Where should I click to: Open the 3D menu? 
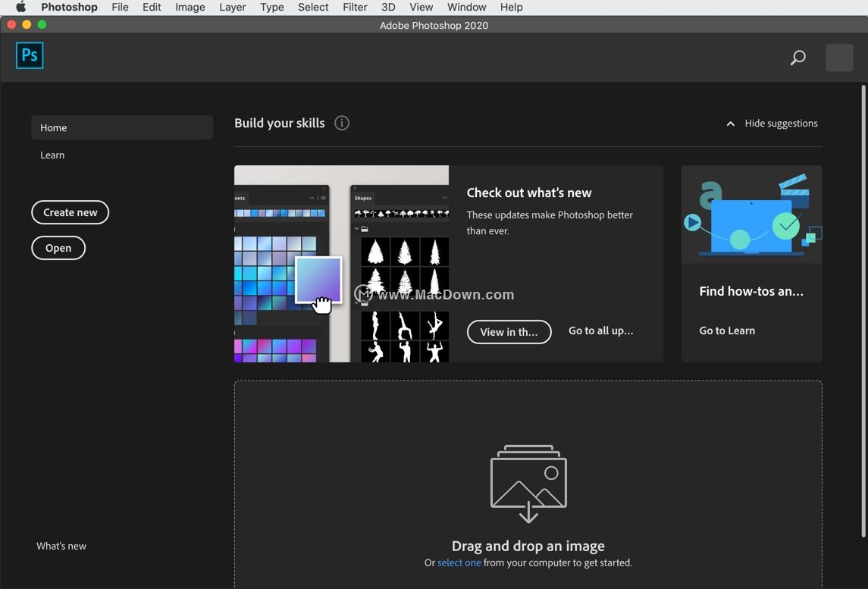click(x=388, y=7)
